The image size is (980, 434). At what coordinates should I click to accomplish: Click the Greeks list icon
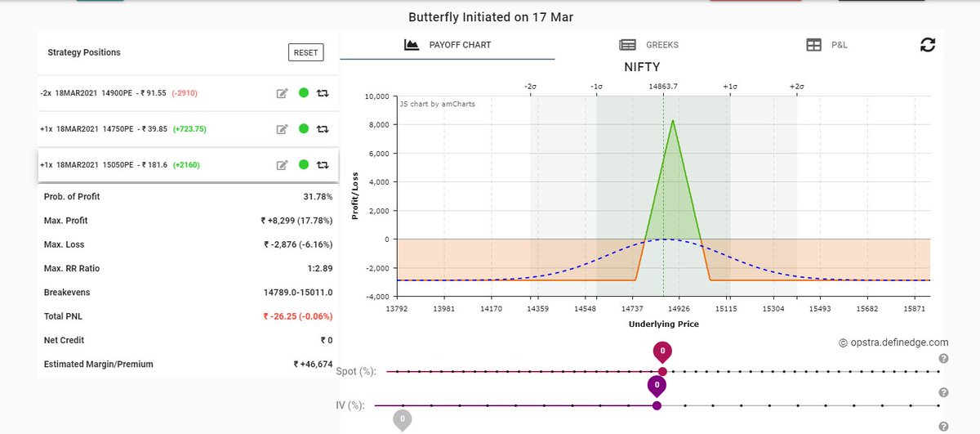627,45
